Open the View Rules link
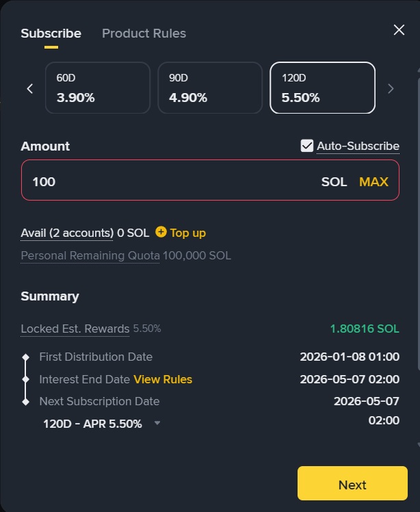Viewport: 420px width, 512px height. 163,379
